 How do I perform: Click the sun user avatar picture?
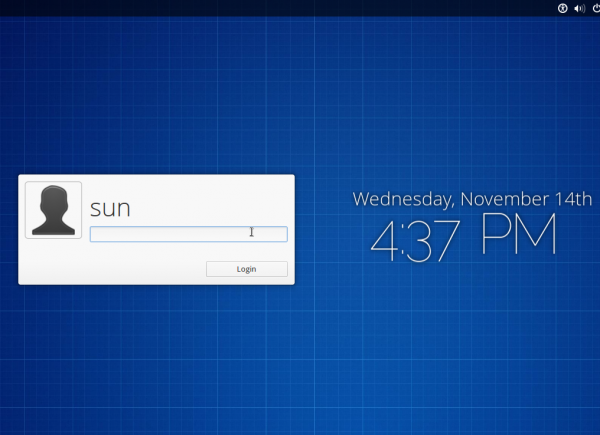(x=53, y=210)
